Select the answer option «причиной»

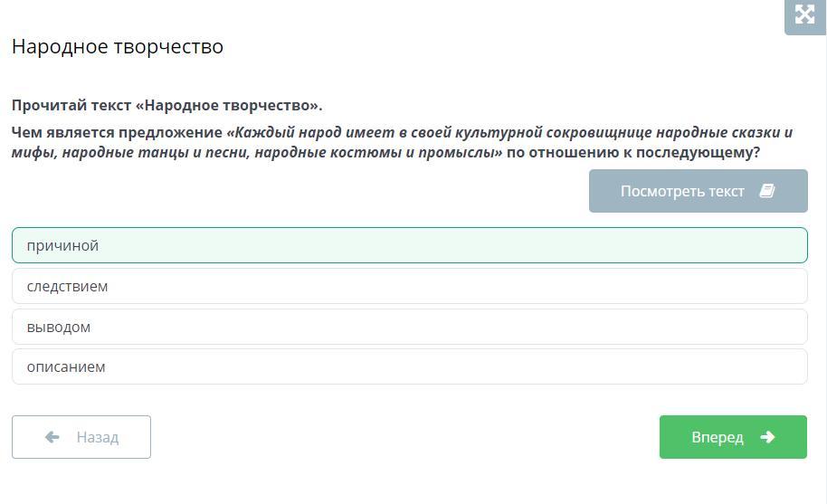(x=409, y=245)
